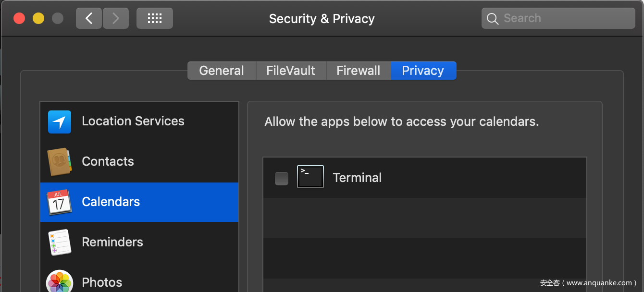Switch to the General tab
644x292 pixels.
click(x=222, y=71)
